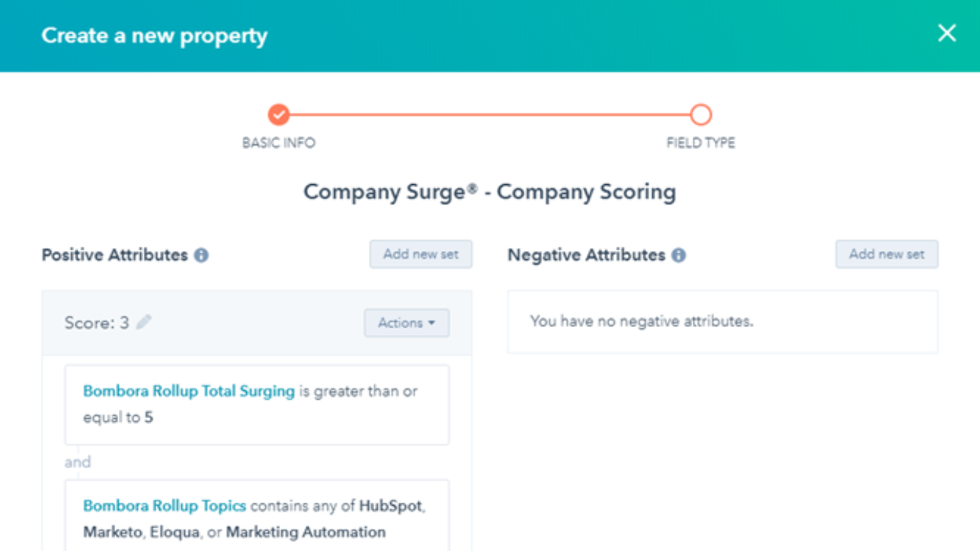Go to the BASIC INFO step label

(x=279, y=143)
